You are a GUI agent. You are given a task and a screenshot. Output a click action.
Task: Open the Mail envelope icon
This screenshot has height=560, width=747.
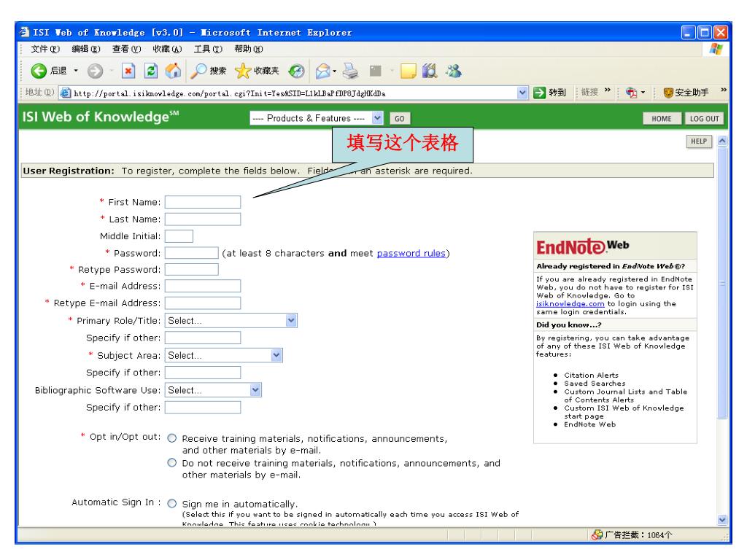coord(323,71)
